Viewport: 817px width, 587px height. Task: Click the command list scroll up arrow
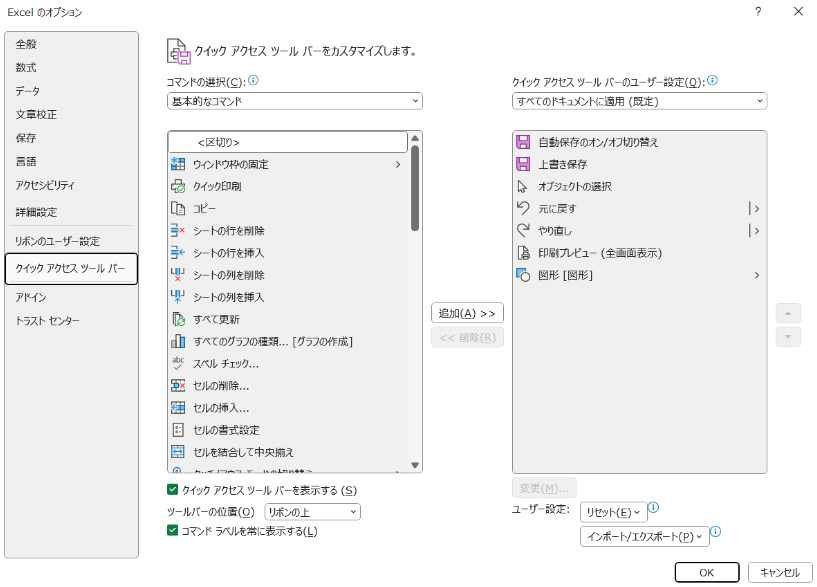[x=415, y=139]
